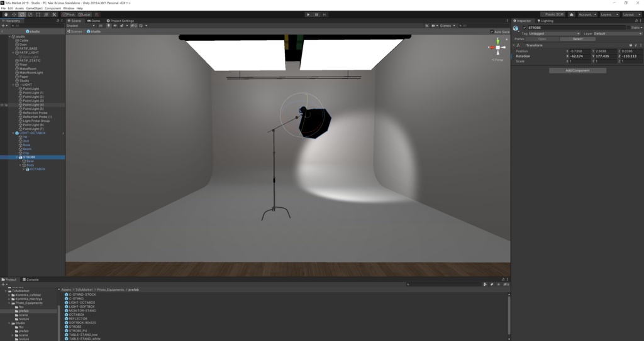Screen dimensions: 644x341
Task: Select the combined Transform tool
Action: tap(46, 14)
